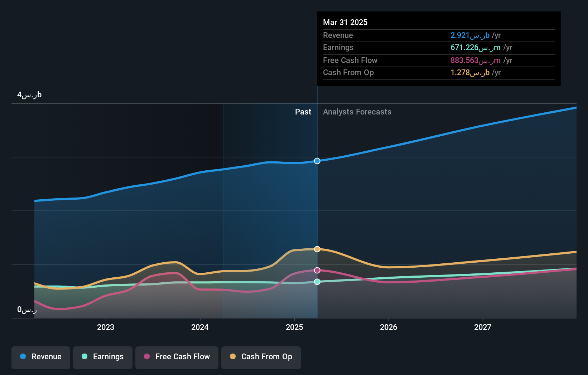Click the Earnings teal data point marker

tap(317, 282)
